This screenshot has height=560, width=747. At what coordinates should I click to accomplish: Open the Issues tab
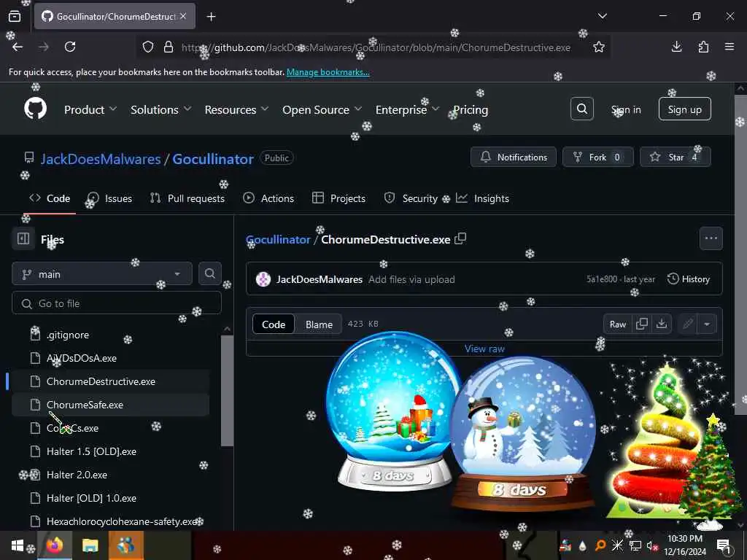(109, 198)
